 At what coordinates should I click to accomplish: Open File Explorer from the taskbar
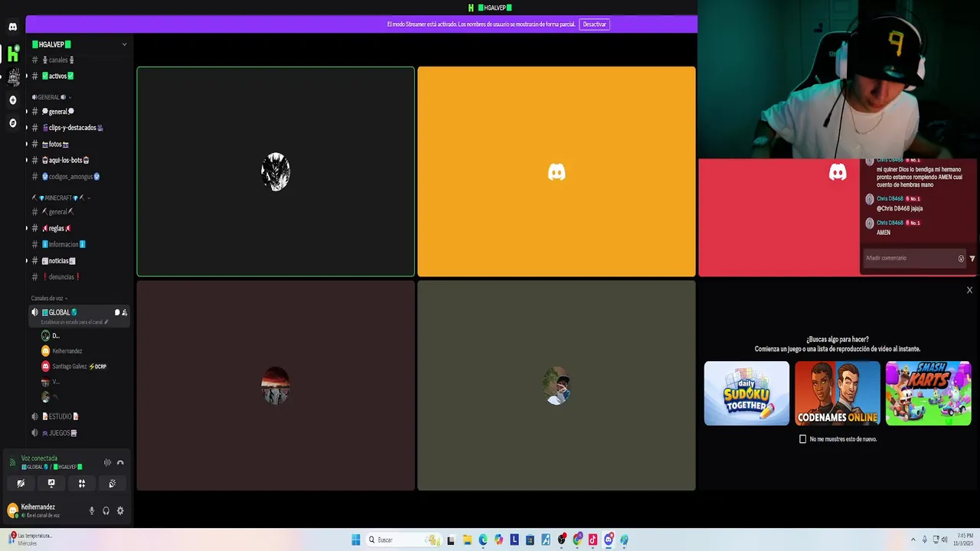pyautogui.click(x=467, y=540)
